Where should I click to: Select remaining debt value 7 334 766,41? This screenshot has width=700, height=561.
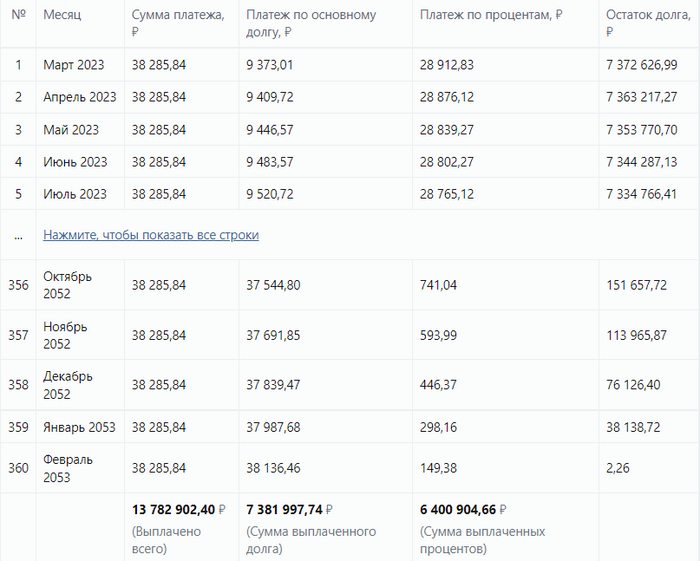(x=641, y=194)
